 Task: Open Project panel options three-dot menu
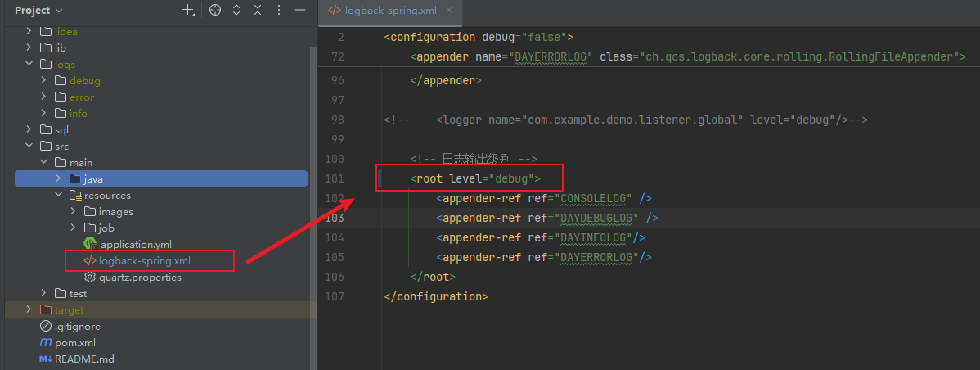click(279, 11)
